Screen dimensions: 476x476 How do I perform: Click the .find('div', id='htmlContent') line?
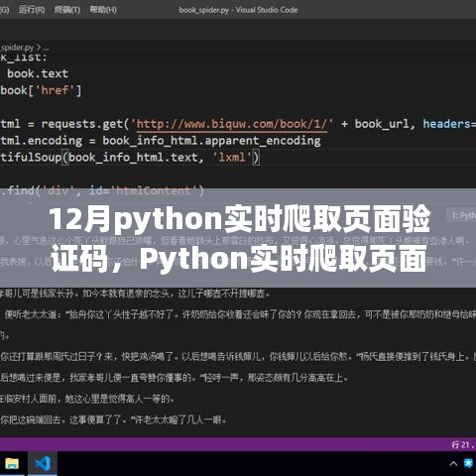[x=102, y=190]
